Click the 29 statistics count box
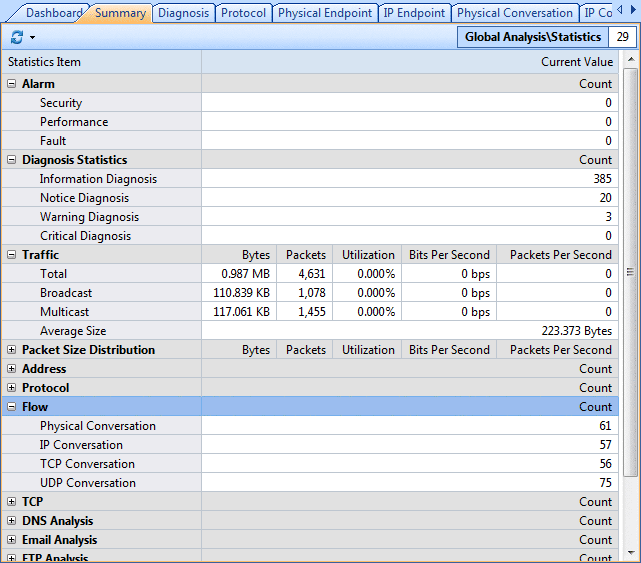This screenshot has width=641, height=563. point(622,37)
